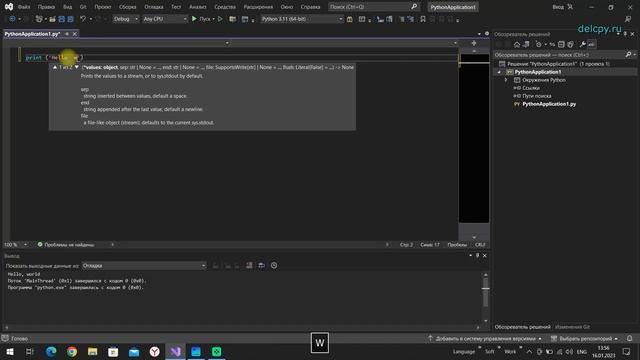Switch to the Изменения Git tab

[572, 327]
